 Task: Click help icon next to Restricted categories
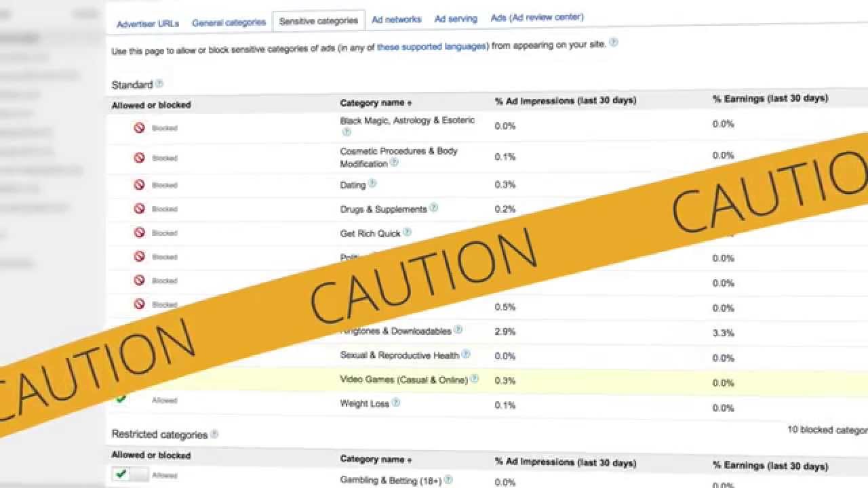(214, 434)
